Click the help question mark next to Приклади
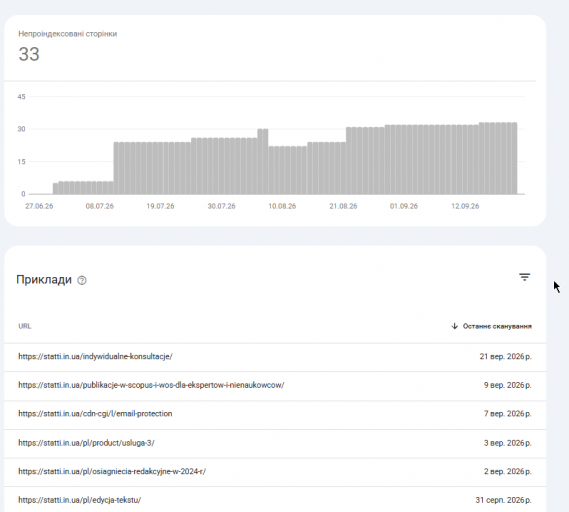 point(82,280)
